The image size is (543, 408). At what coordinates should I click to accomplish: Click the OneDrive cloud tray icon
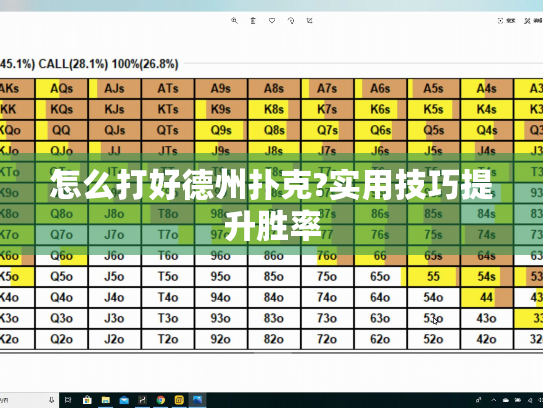click(x=506, y=400)
